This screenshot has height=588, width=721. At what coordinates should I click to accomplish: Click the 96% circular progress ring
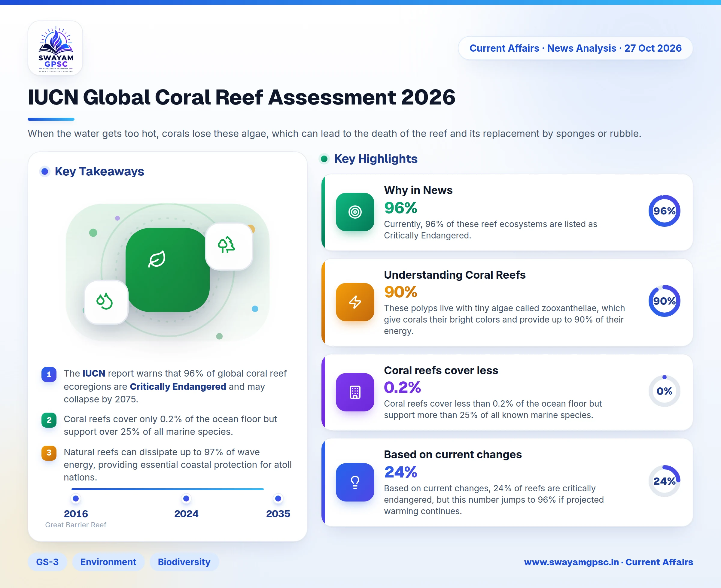point(664,211)
